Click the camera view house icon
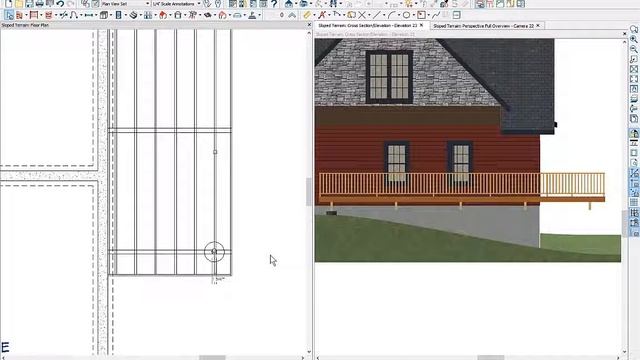 point(289,4)
